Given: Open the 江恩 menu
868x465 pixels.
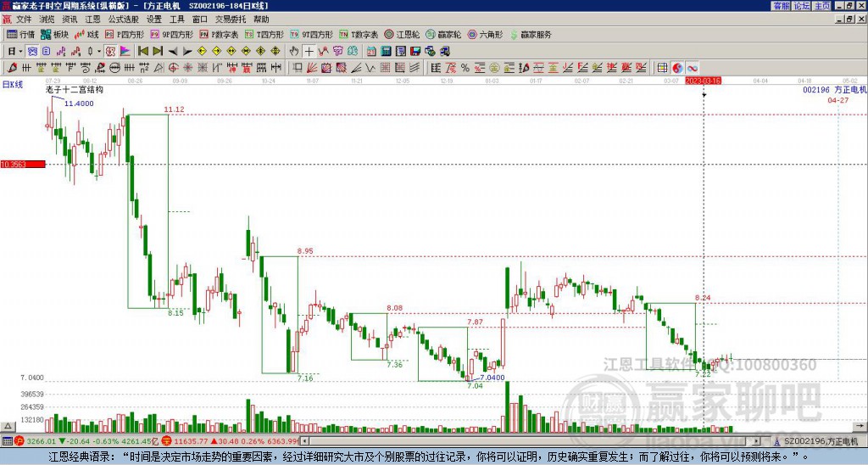Looking at the screenshot, I should tap(92, 20).
